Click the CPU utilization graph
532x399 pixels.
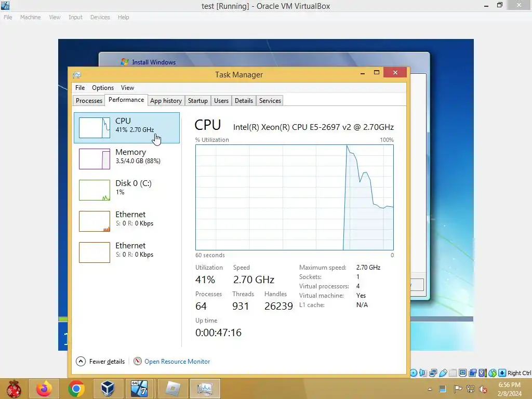295,197
